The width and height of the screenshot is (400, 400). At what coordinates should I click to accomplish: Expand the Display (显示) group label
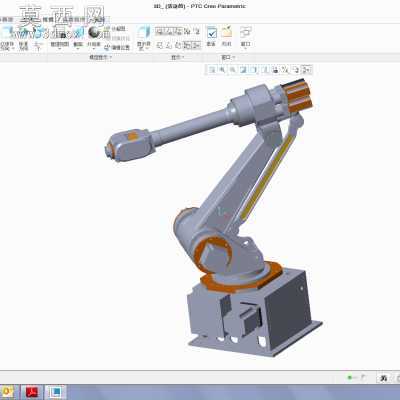(177, 57)
